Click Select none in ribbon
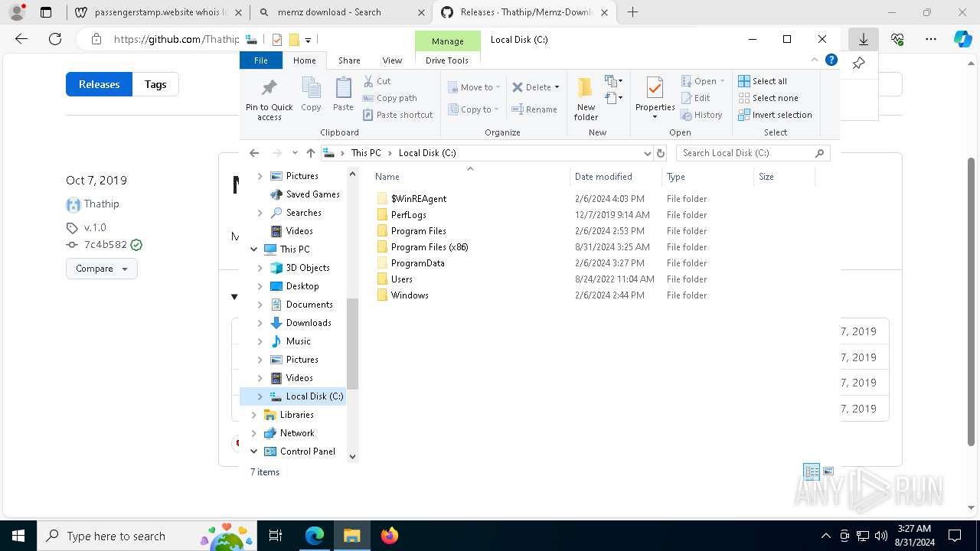This screenshot has width=980, height=551. (768, 98)
